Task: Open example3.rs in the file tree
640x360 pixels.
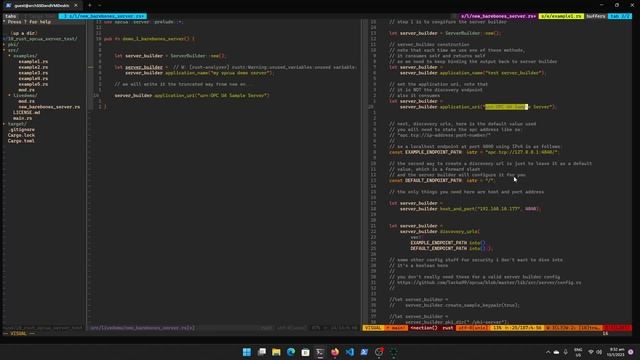Action: [x=33, y=73]
